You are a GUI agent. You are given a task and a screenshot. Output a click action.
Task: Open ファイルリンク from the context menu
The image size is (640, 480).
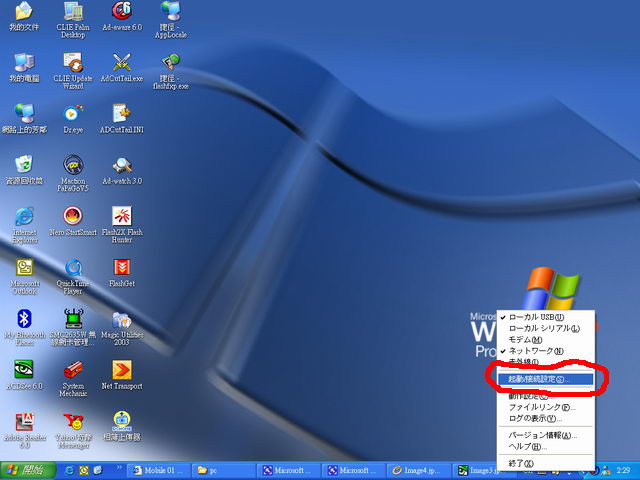click(x=545, y=407)
